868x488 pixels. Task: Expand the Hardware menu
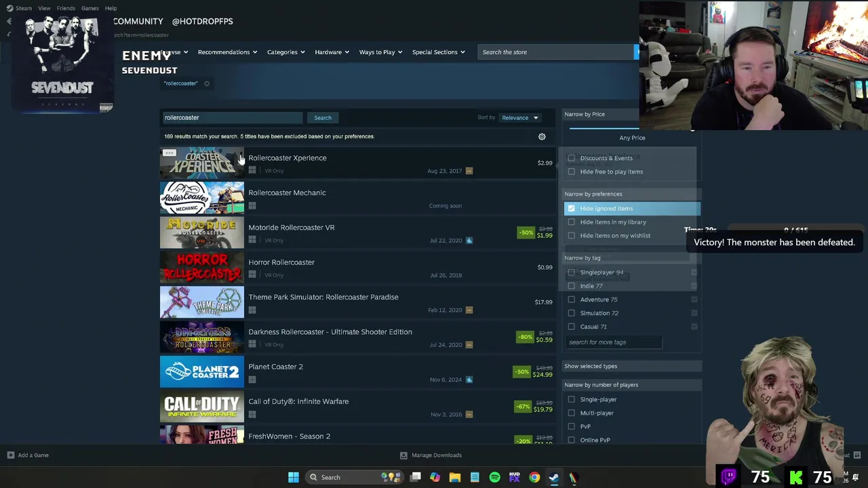[332, 52]
